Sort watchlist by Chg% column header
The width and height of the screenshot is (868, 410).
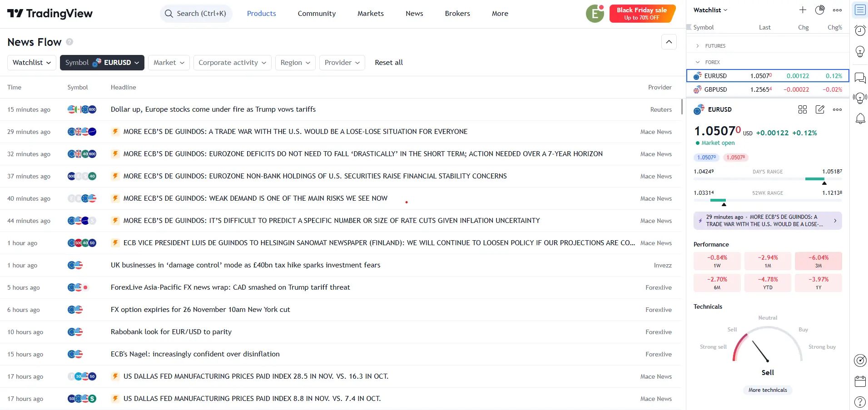click(x=835, y=27)
